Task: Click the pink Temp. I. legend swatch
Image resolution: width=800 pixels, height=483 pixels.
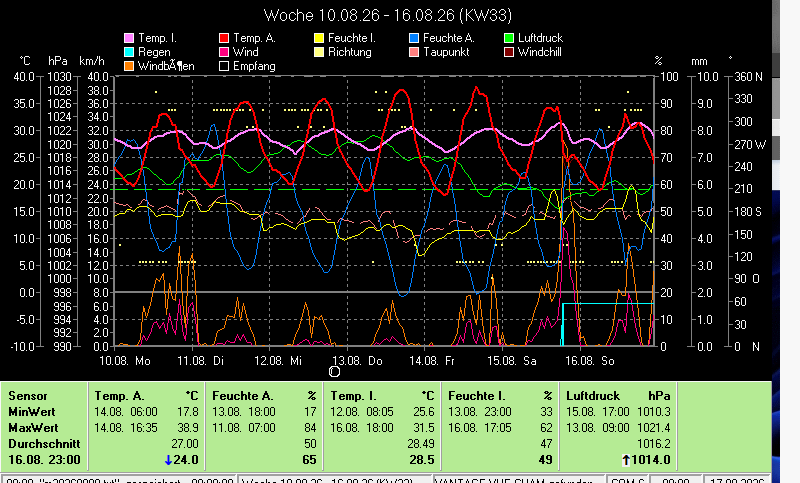Action: pyautogui.click(x=129, y=38)
